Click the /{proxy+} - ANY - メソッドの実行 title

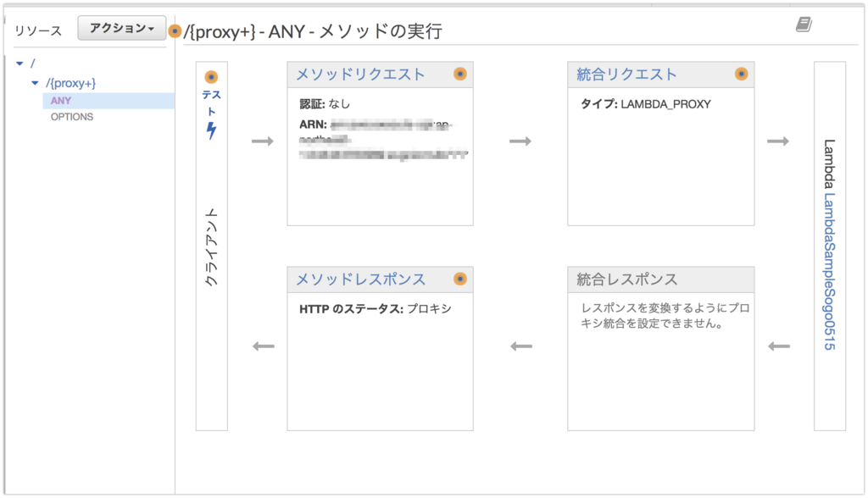(313, 31)
